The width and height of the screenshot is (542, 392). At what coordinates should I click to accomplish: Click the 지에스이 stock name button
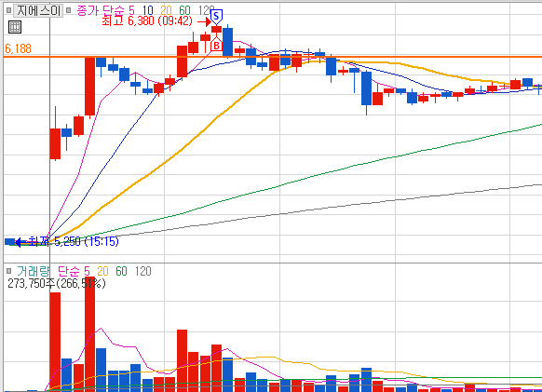tap(38, 11)
